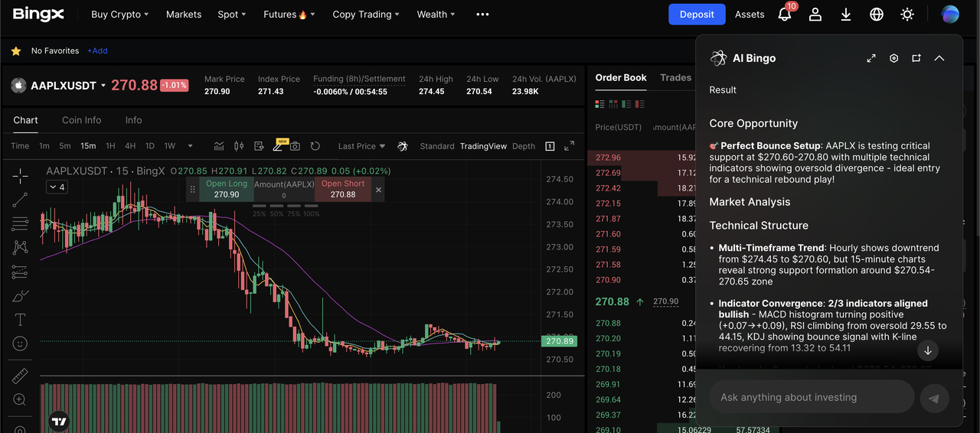Click the download app icon
Screen dimensions: 980x433
846,15
